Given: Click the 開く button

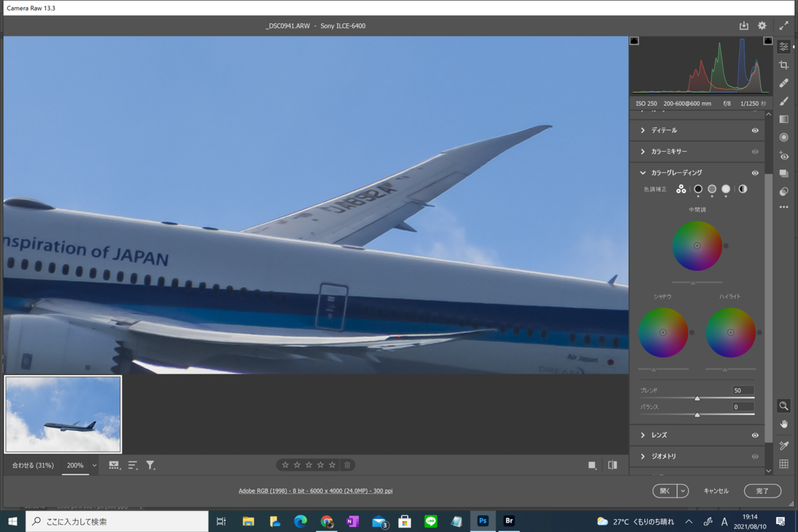Looking at the screenshot, I should click(x=665, y=491).
